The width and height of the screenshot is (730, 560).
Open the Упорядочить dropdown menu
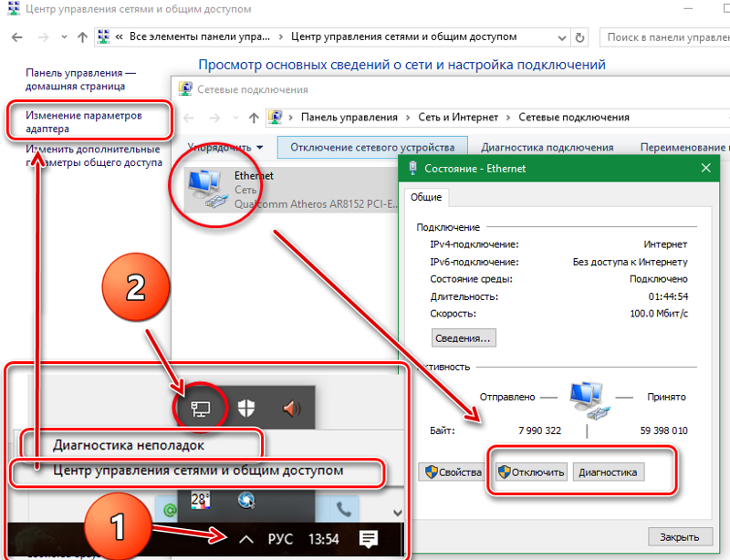pos(224,148)
